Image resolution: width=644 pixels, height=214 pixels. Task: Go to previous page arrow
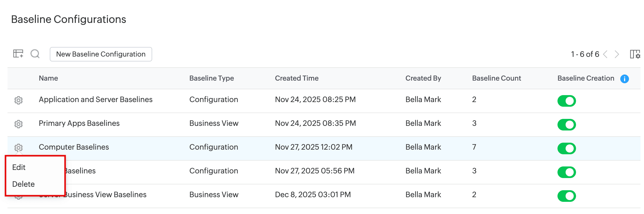pyautogui.click(x=605, y=54)
